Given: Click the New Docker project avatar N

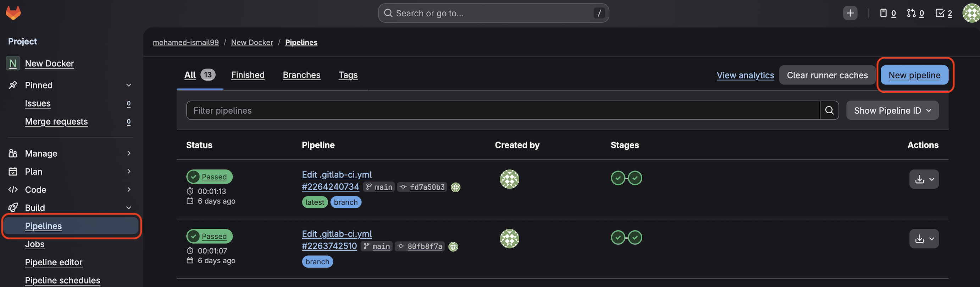Looking at the screenshot, I should coord(13,63).
